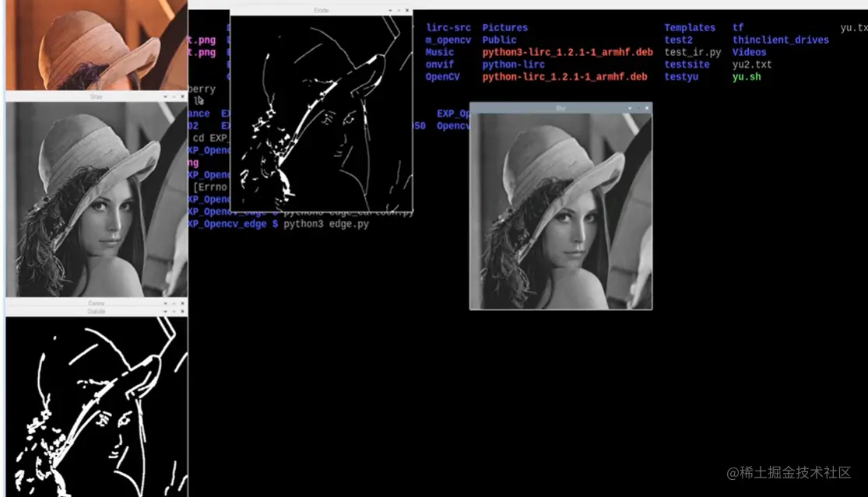The height and width of the screenshot is (497, 868).
Task: Click 'Music' directory name in terminal
Action: point(440,52)
